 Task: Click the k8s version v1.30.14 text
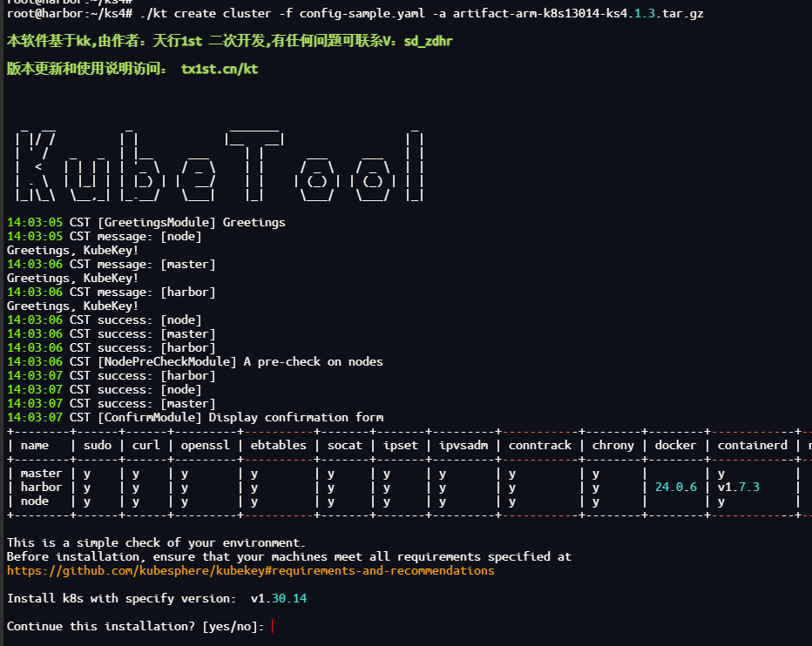279,598
